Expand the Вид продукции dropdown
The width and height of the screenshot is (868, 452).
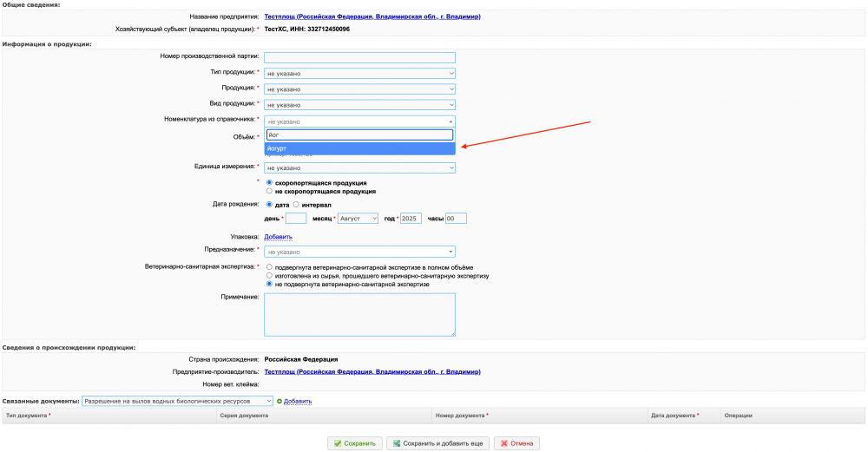[x=359, y=103]
